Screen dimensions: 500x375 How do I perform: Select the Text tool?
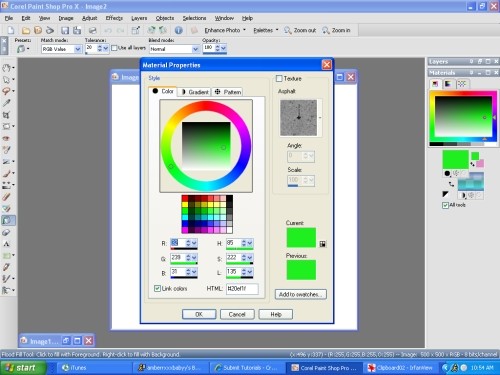pyautogui.click(x=6, y=244)
